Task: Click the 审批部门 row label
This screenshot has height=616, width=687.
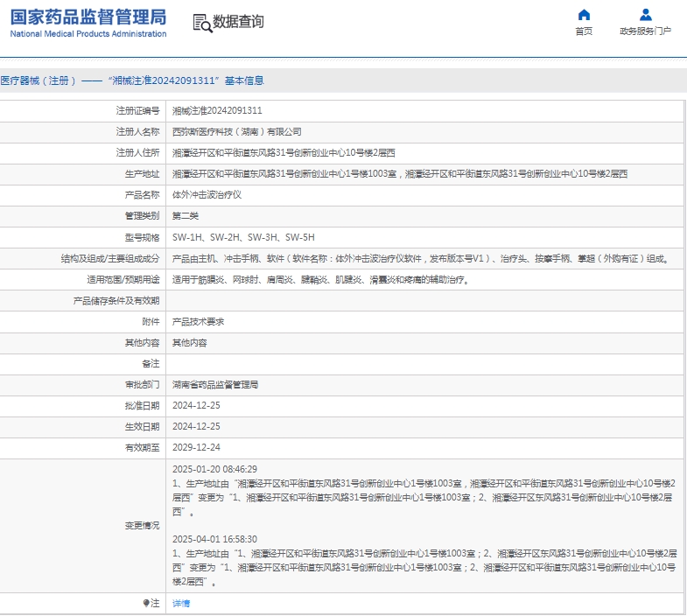Action: (142, 385)
